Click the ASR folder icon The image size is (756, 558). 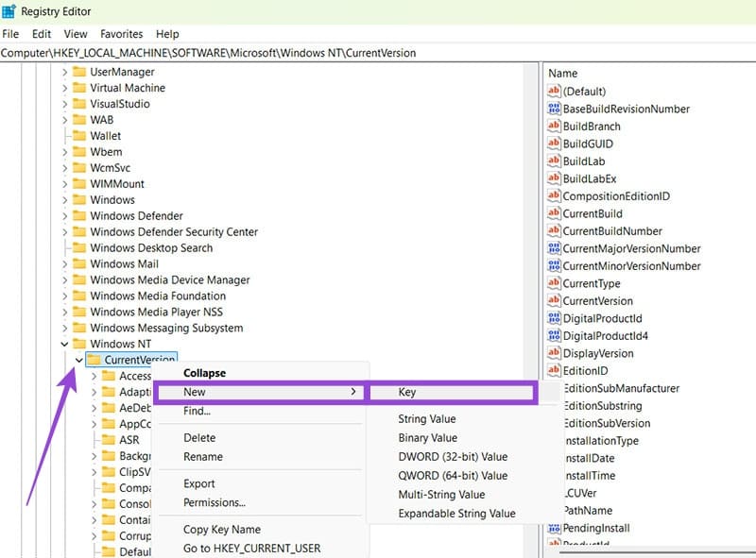tap(109, 439)
